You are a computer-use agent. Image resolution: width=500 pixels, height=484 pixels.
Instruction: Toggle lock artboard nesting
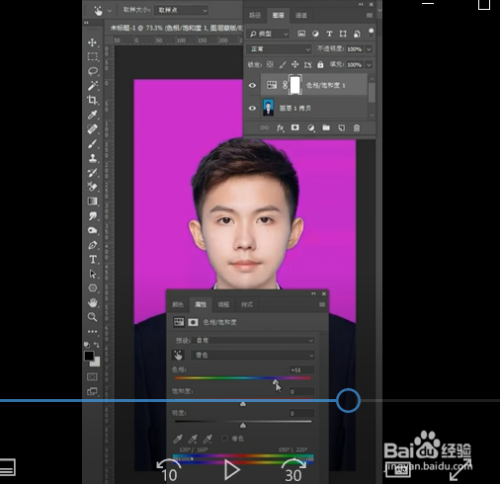pos(308,65)
